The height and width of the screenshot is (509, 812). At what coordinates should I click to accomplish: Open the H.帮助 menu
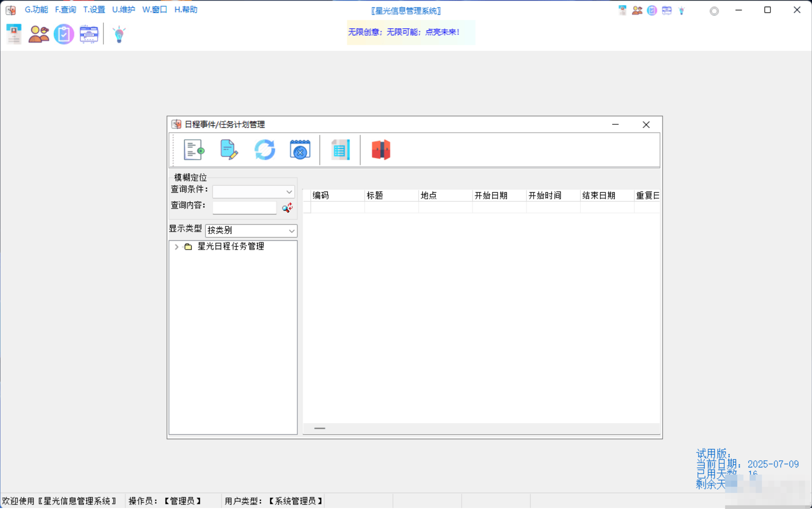click(186, 10)
